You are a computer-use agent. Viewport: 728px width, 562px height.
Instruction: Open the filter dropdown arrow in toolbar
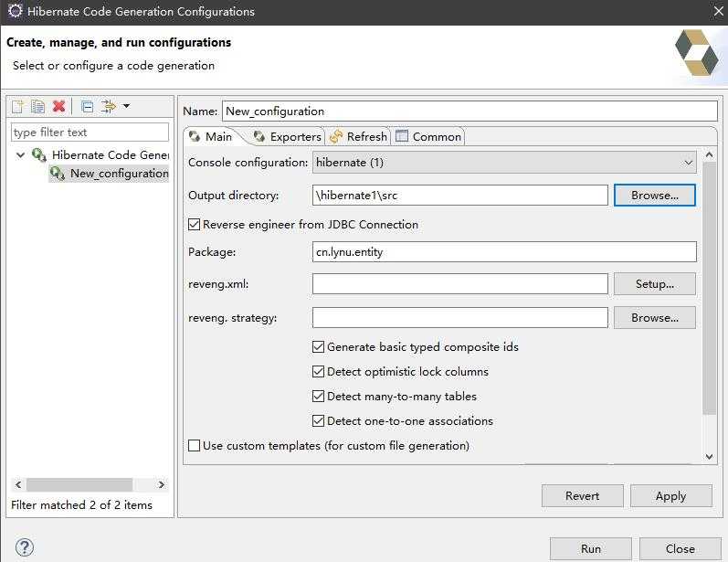click(x=126, y=106)
